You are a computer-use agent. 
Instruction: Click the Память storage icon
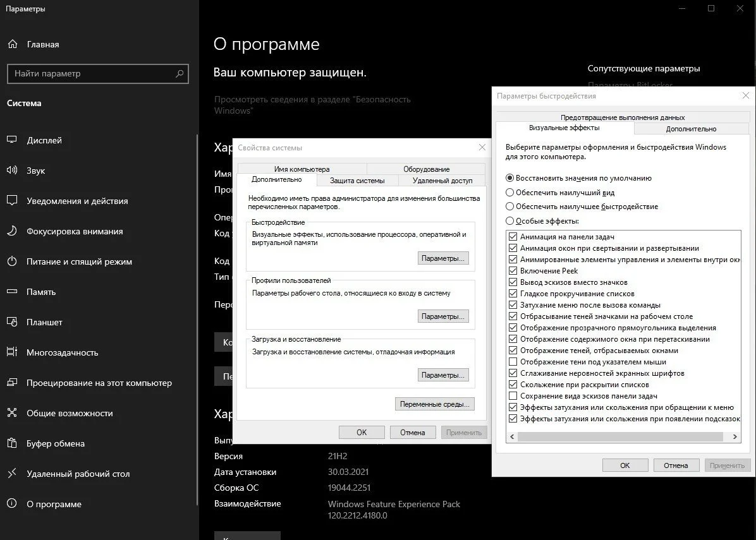click(12, 291)
